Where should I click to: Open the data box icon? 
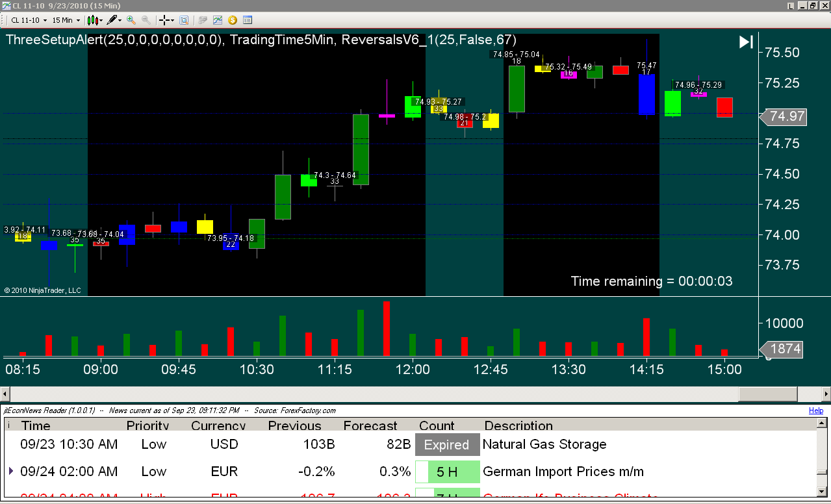pyautogui.click(x=184, y=20)
